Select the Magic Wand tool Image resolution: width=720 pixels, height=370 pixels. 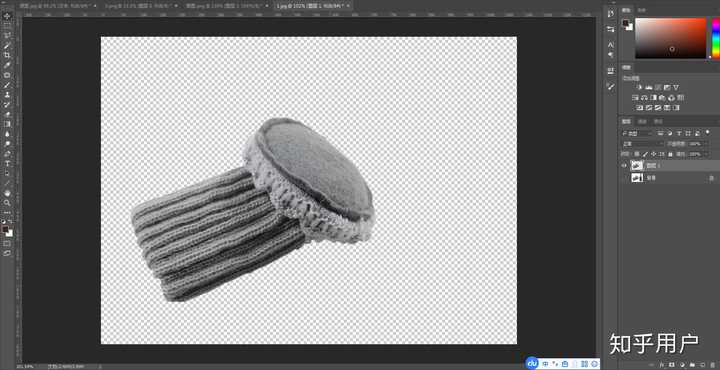[7, 45]
